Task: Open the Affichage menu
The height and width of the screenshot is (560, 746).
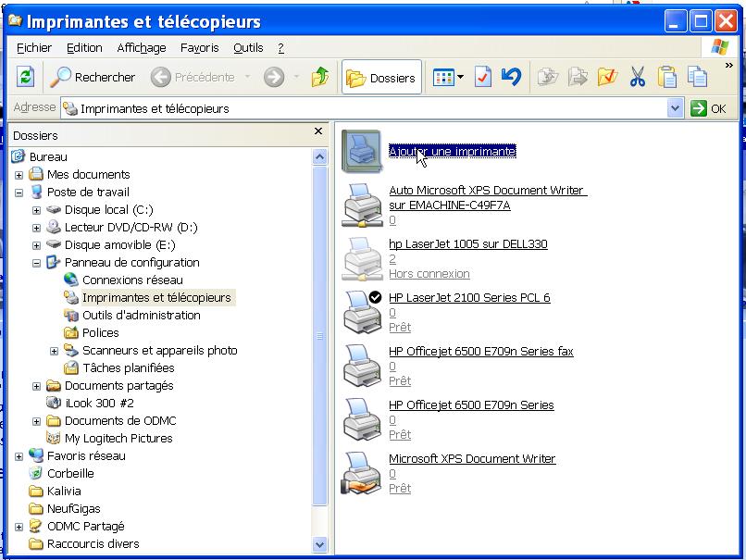Action: coord(142,48)
